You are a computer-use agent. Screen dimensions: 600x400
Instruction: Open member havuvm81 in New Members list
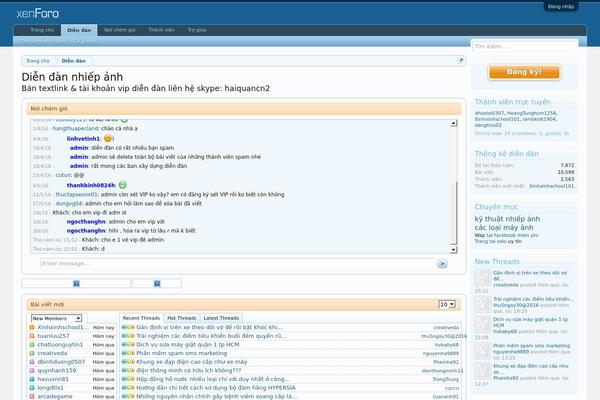[x=53, y=379]
